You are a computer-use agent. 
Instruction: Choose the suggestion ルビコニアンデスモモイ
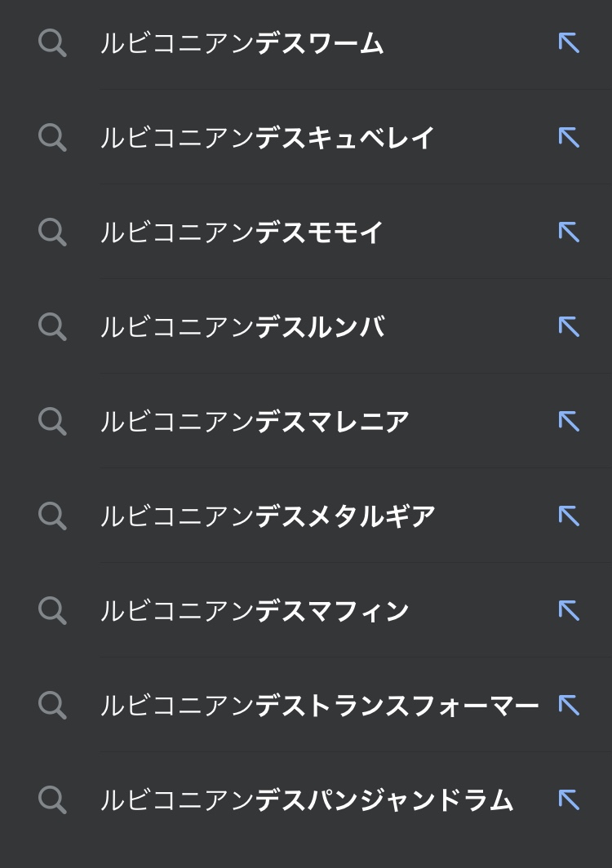(242, 232)
